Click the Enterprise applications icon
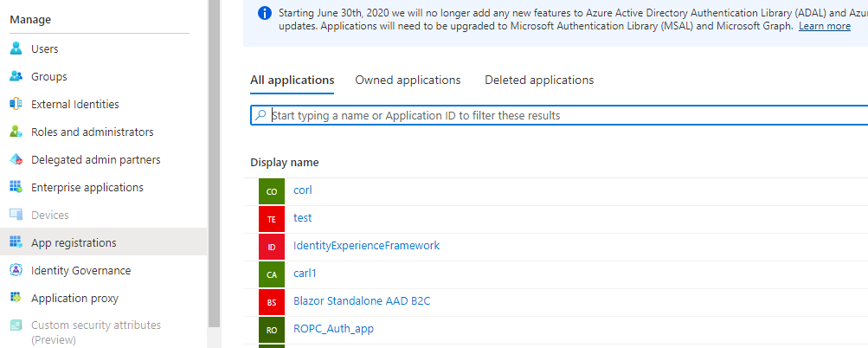The height and width of the screenshot is (348, 868). click(16, 187)
